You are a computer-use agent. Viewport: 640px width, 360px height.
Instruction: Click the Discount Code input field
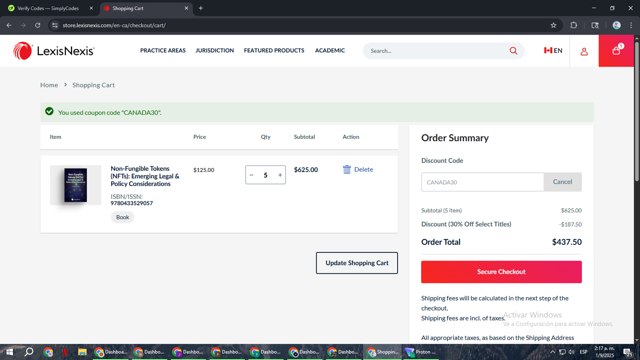[482, 182]
